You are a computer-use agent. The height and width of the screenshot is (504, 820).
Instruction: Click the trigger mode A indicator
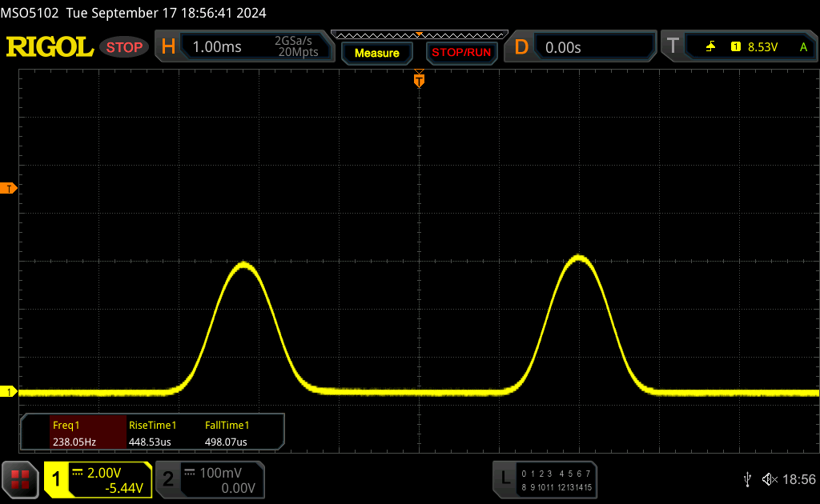point(804,47)
